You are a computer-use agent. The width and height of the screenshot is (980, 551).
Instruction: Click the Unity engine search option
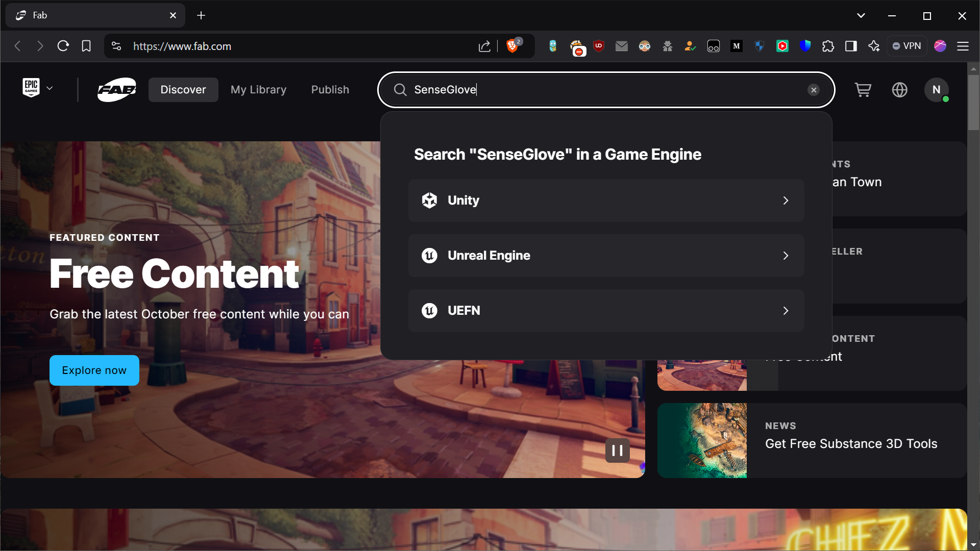coord(606,200)
